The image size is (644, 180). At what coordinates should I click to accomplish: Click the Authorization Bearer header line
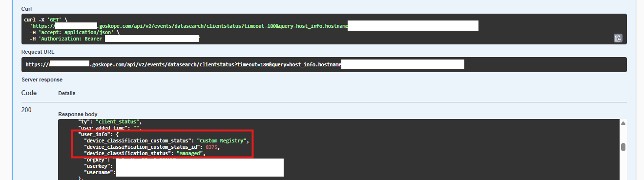click(115, 38)
